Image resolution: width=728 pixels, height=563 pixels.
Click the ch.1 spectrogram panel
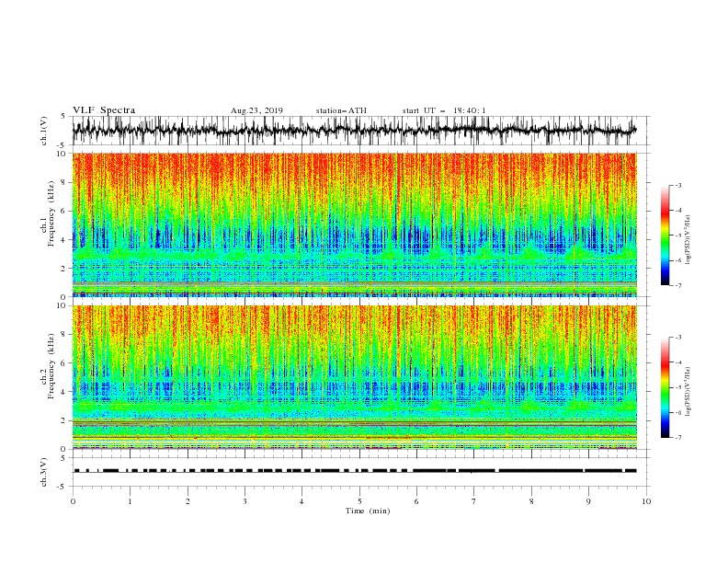coord(354,224)
